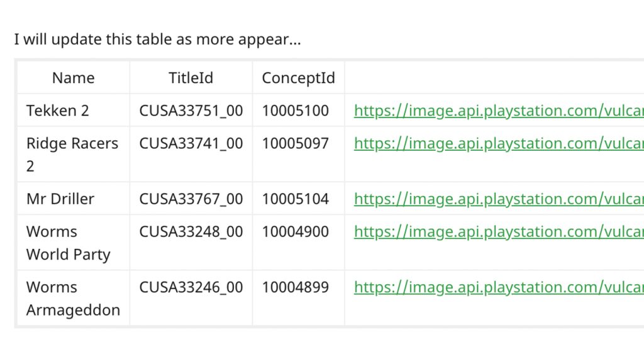Click the TitleId column header
The image size is (644, 362).
click(x=191, y=78)
